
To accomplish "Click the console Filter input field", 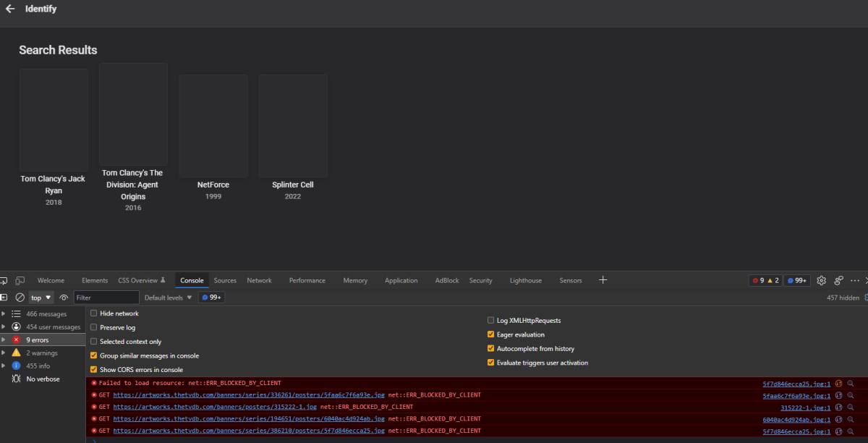I will [106, 298].
